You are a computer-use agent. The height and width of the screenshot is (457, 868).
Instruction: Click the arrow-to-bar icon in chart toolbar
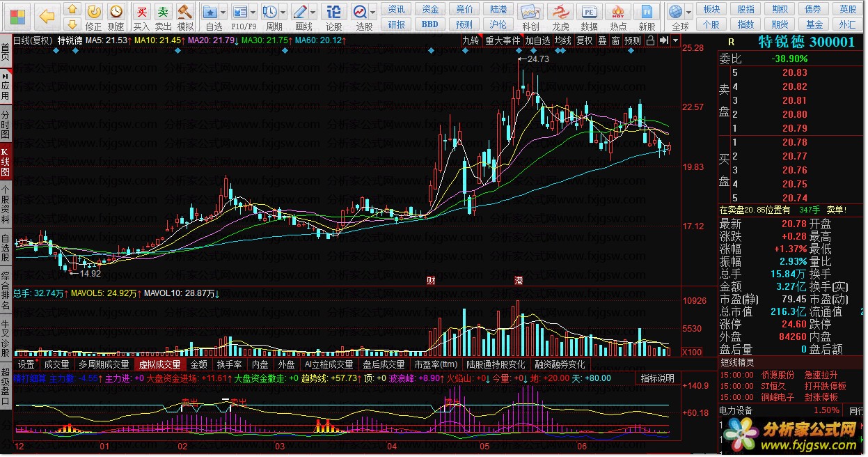tap(663, 40)
